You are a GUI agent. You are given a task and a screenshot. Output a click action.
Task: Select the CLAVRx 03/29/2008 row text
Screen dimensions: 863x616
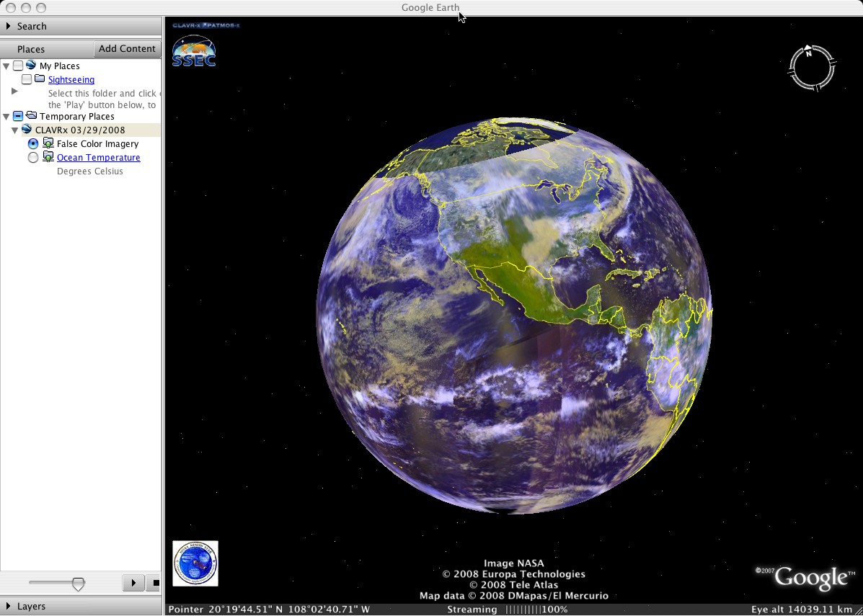80,130
